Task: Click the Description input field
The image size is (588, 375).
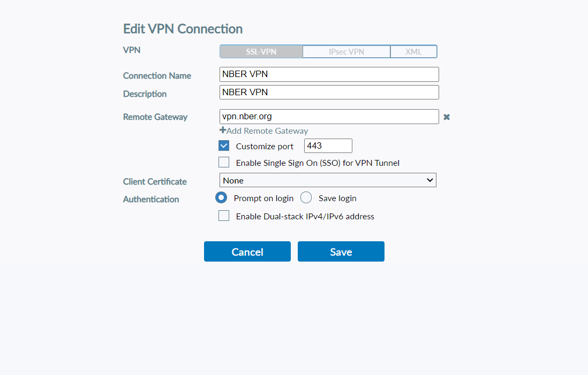Action: click(329, 92)
